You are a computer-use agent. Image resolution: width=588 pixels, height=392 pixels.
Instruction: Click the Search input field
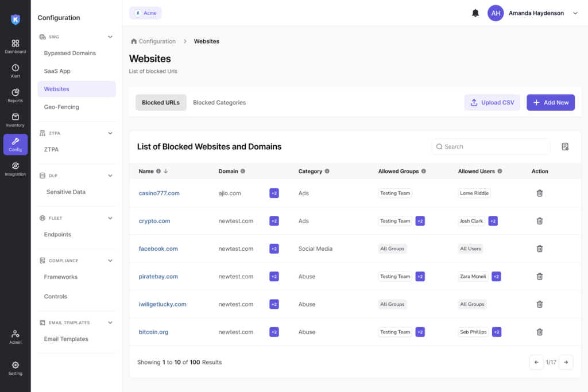491,146
